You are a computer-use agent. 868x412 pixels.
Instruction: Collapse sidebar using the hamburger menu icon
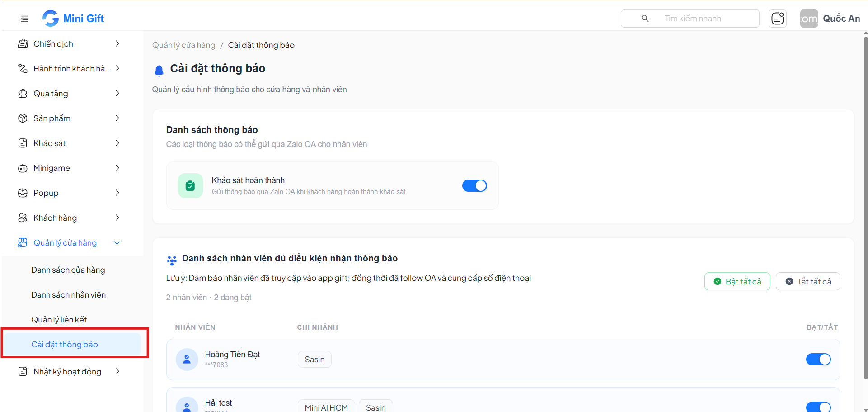pos(24,19)
